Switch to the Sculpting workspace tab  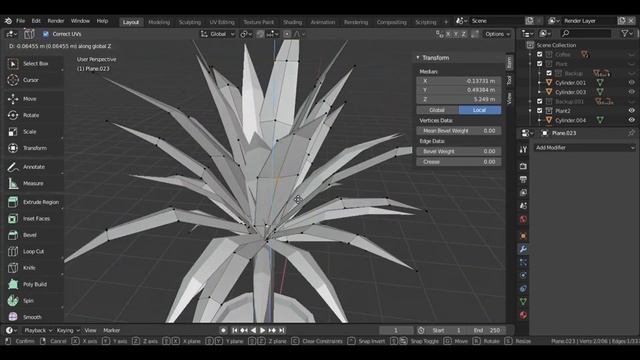click(190, 22)
